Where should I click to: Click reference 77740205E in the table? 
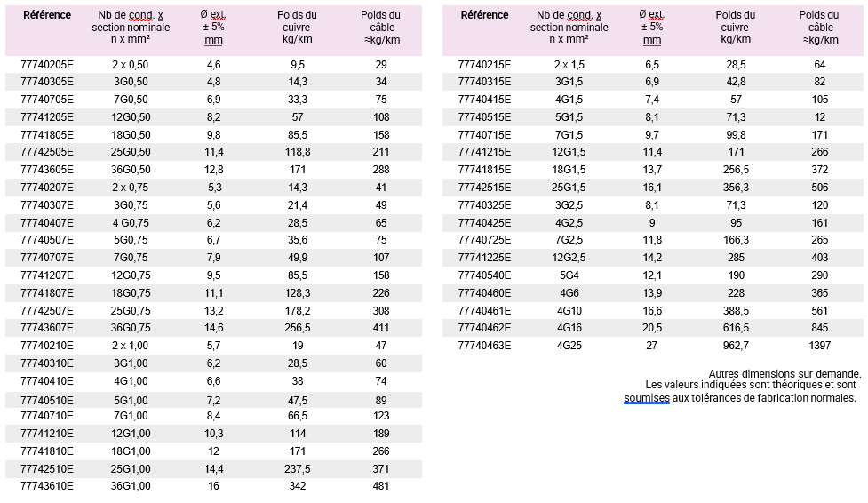click(47, 65)
